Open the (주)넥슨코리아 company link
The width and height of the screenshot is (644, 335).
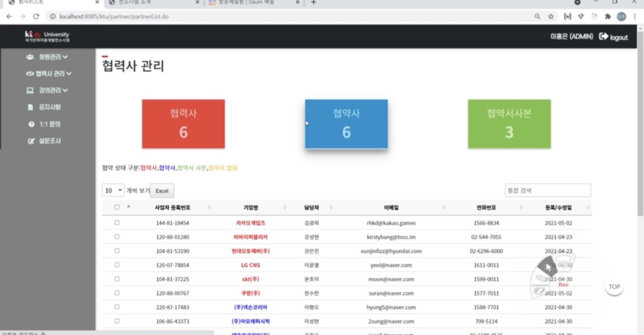251,307
